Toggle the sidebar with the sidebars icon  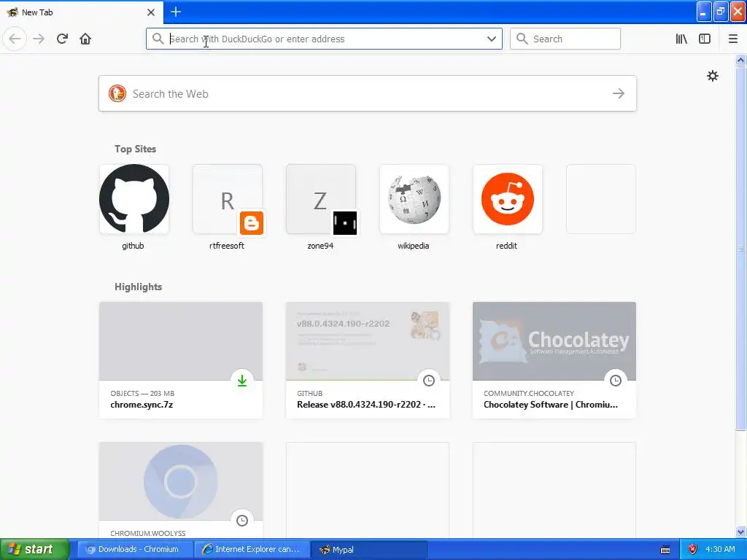[705, 39]
